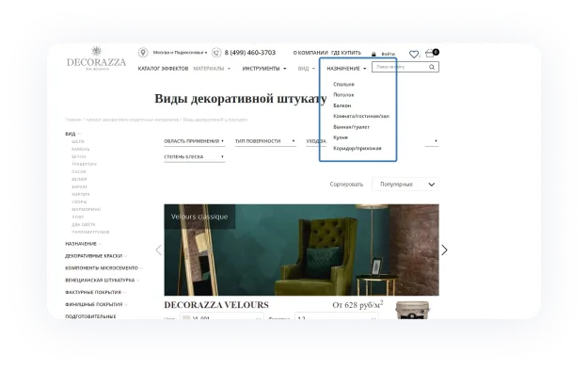Open the shopping basket icon

point(431,53)
